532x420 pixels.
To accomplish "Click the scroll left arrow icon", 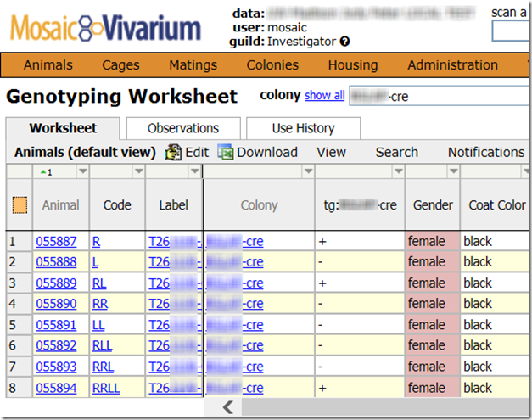I will 228,406.
